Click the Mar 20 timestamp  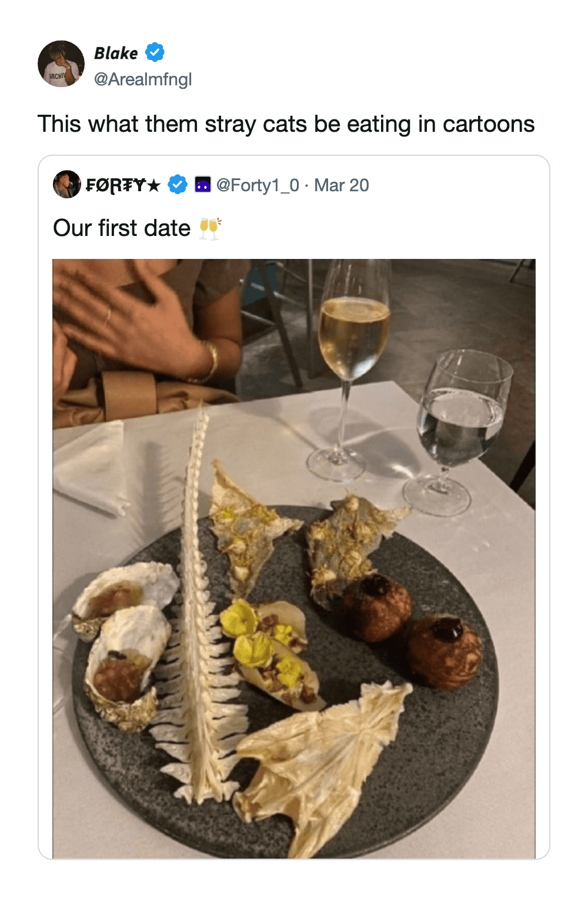tap(342, 185)
